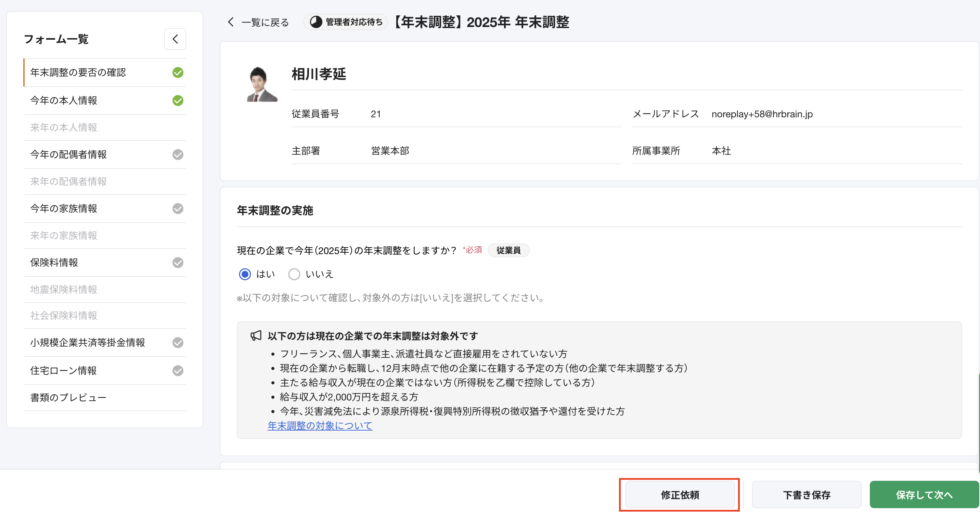Image resolution: width=980 pixels, height=515 pixels.
Task: Open 社会保険料情報 form item
Action: click(64, 315)
